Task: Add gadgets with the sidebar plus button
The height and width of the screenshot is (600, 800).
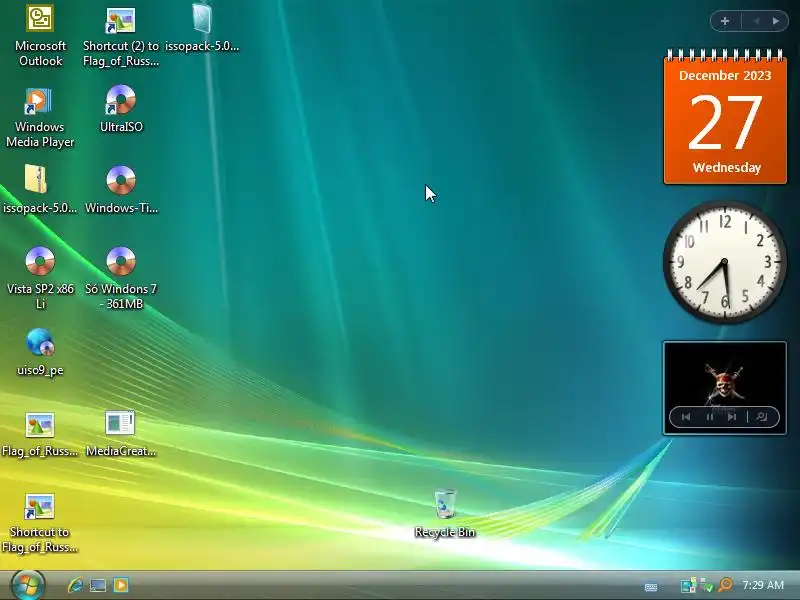Action: point(724,21)
